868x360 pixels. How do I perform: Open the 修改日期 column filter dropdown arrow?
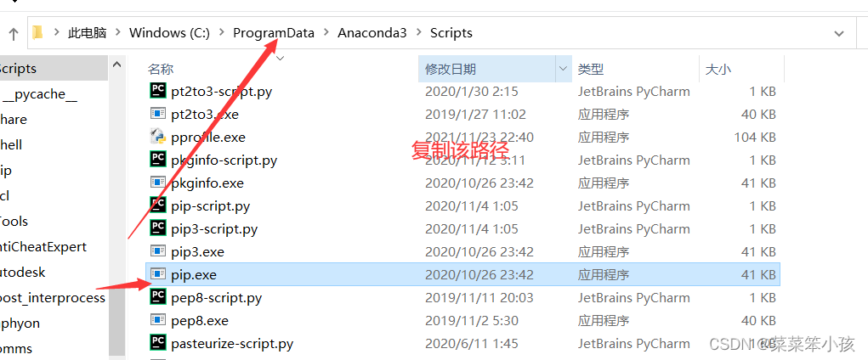564,69
